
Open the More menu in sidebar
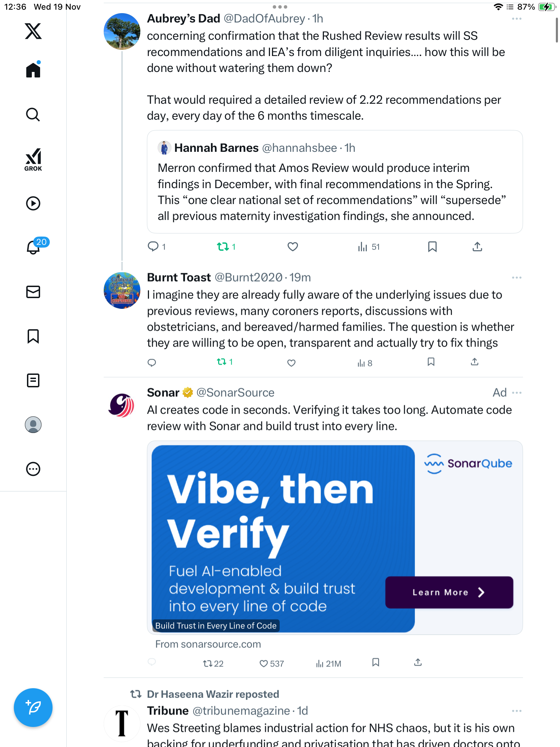coord(33,469)
